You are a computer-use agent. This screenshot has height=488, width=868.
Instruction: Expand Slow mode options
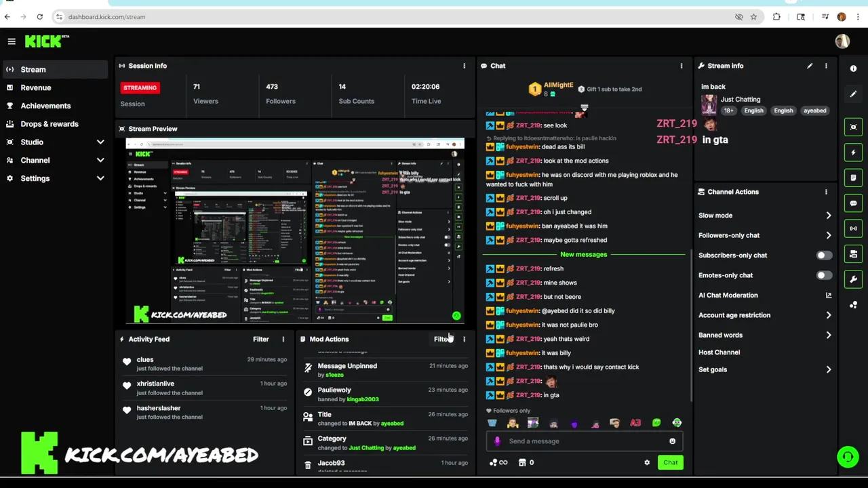pyautogui.click(x=764, y=216)
